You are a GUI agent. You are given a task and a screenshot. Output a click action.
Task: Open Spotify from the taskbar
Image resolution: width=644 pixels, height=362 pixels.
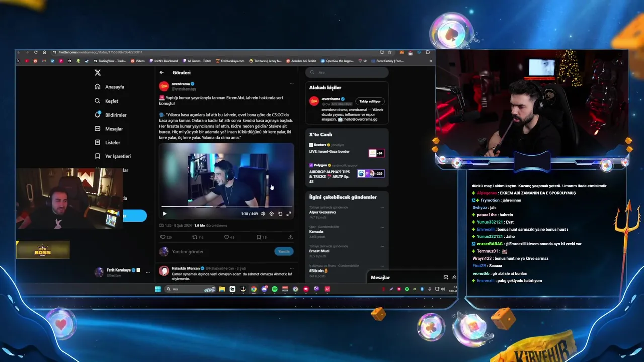click(x=275, y=289)
